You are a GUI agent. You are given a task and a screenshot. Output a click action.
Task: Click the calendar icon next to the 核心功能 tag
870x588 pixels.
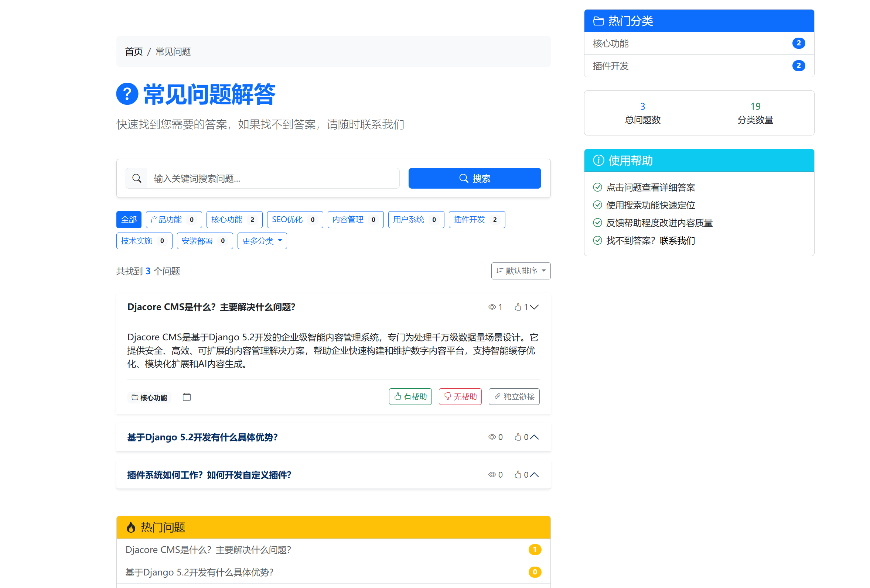[x=187, y=397]
